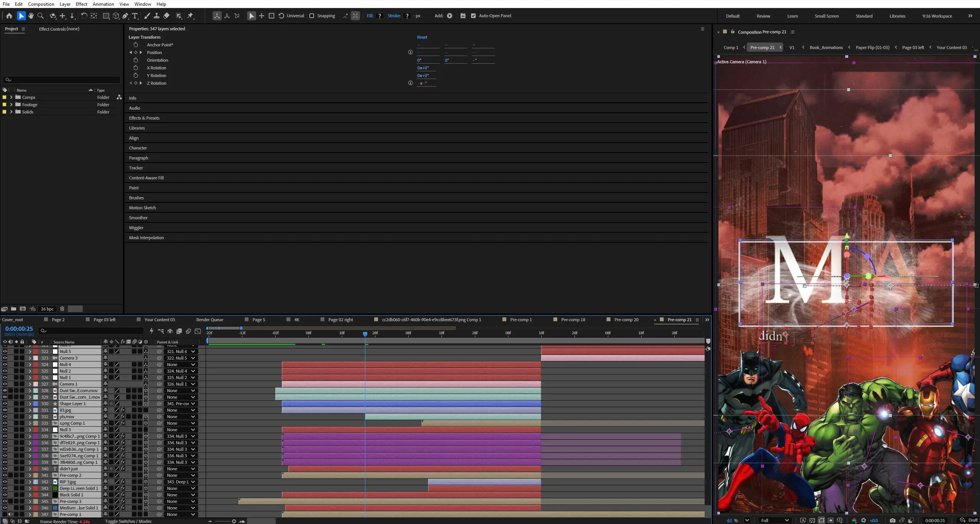980x524 pixels.
Task: Select the Clone Stamp tool
Action: [157, 16]
